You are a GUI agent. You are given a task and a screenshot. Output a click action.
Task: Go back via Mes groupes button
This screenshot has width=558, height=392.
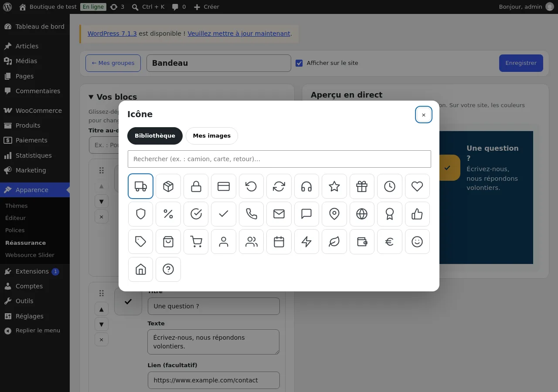pos(113,63)
